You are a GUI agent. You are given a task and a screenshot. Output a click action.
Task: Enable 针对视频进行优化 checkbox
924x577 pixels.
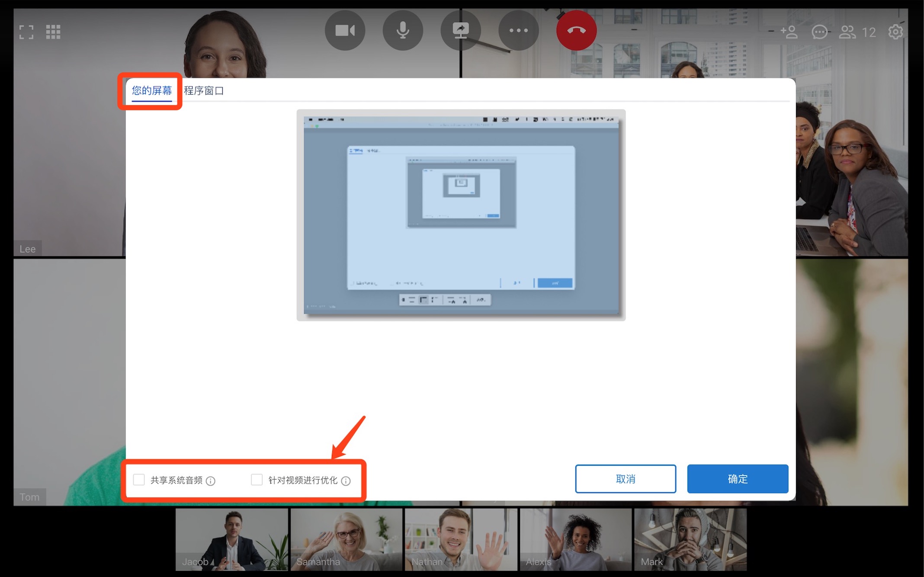tap(257, 480)
